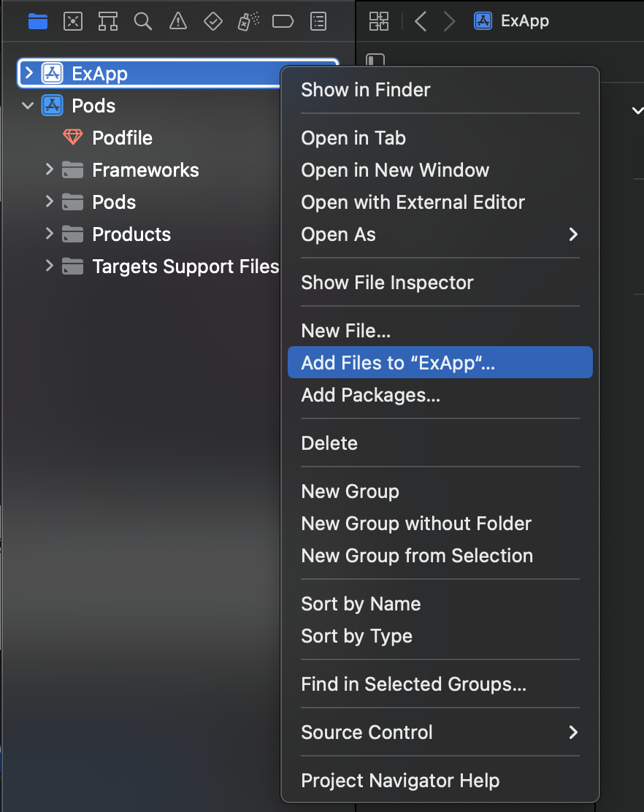644x812 pixels.
Task: Open the Open As submenu arrow
Action: coord(573,234)
